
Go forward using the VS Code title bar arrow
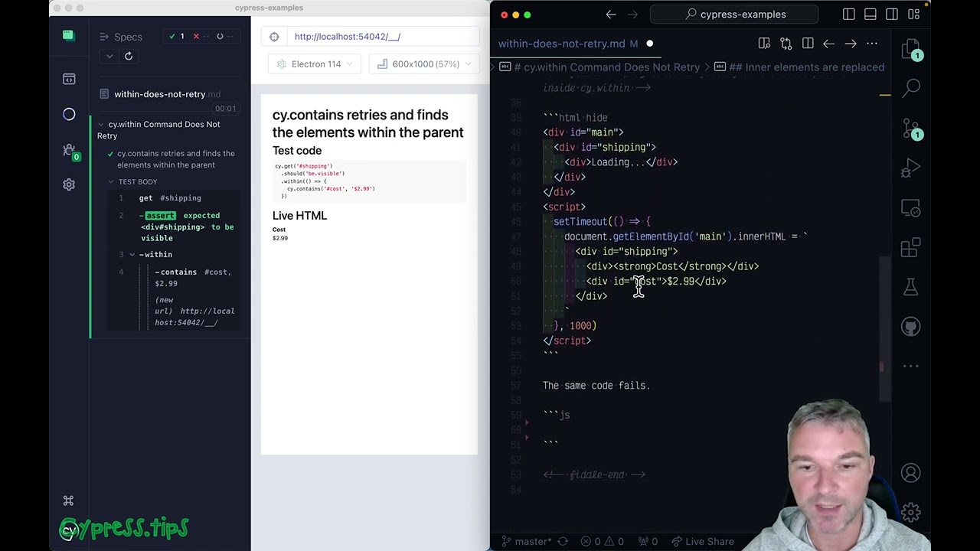(633, 15)
